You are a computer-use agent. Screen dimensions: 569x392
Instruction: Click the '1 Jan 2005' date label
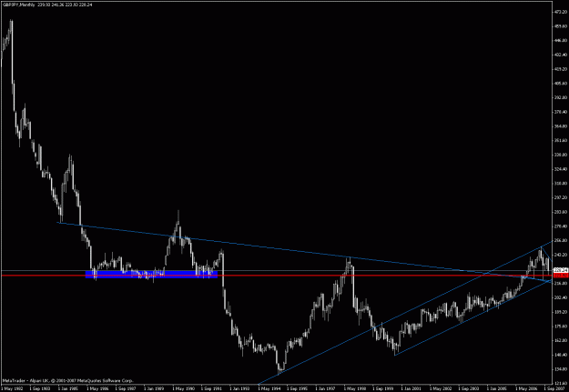click(x=497, y=388)
